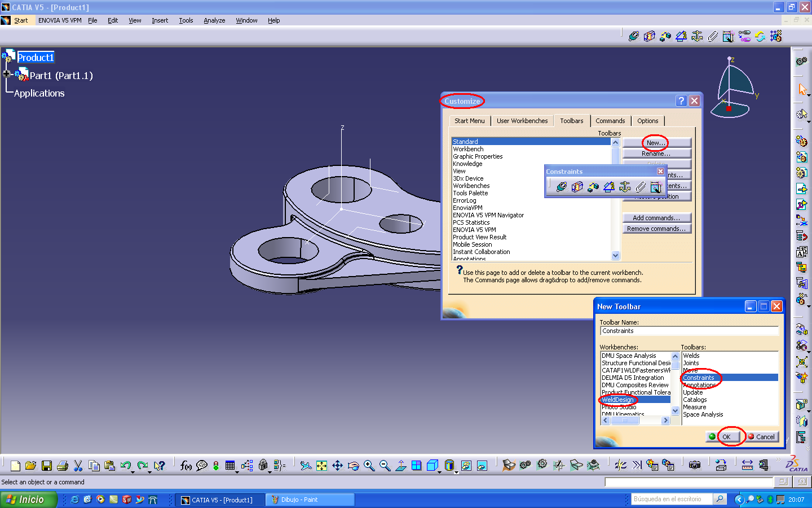The height and width of the screenshot is (508, 812).
Task: Click the Measure Between ruler icon
Action: (747, 465)
